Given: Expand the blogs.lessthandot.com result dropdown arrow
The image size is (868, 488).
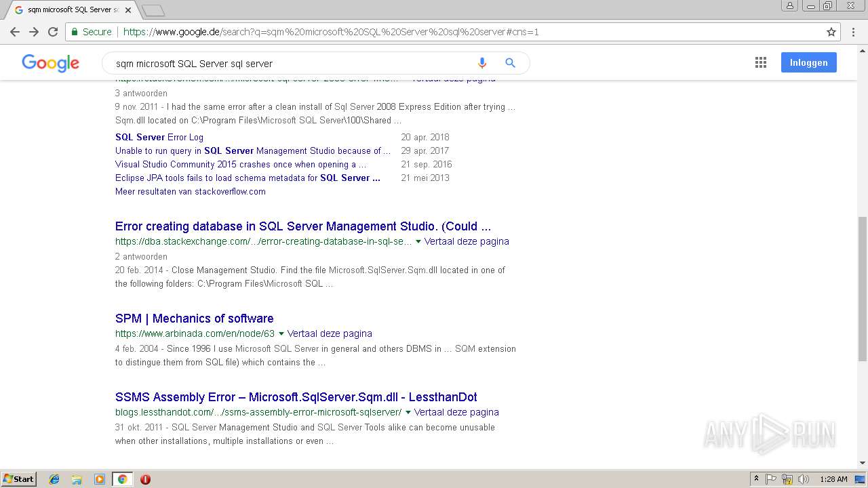Looking at the screenshot, I should point(408,412).
